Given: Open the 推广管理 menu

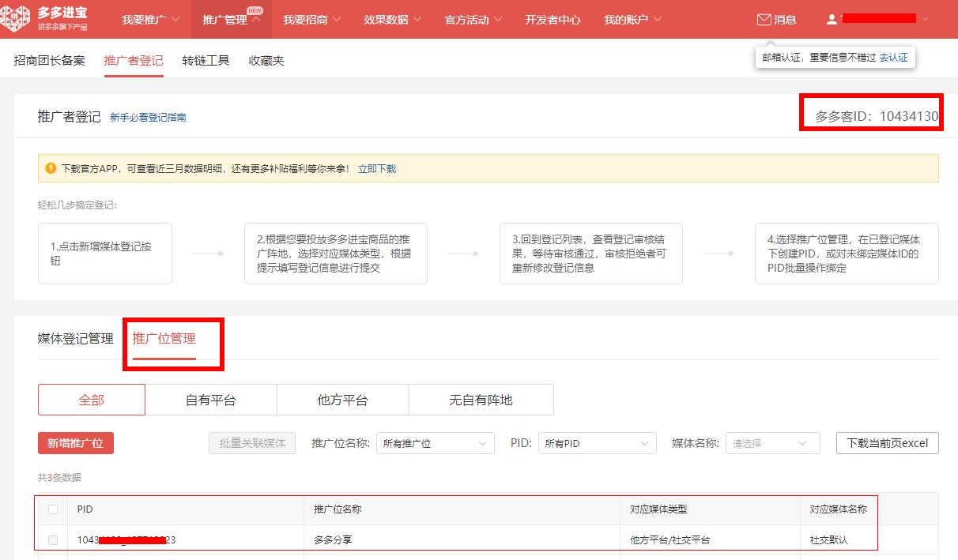Looking at the screenshot, I should (x=232, y=20).
